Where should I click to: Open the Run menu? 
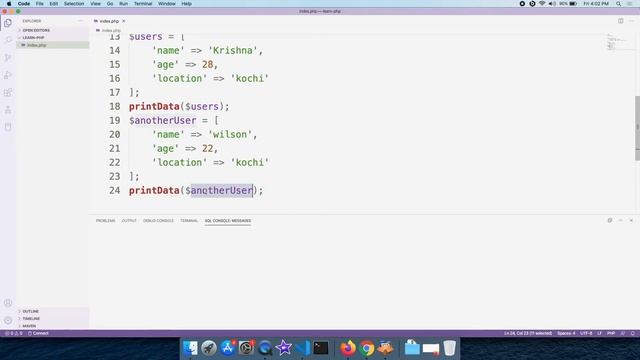click(x=123, y=4)
